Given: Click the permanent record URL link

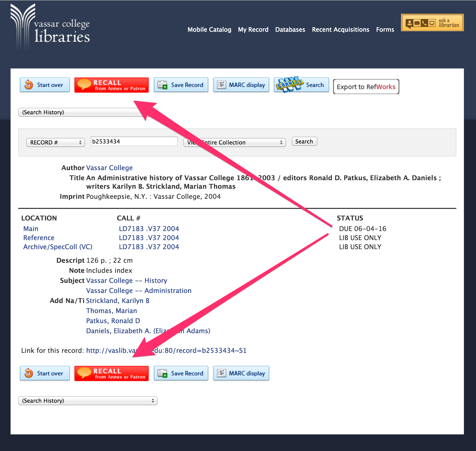Looking at the screenshot, I should tap(166, 351).
